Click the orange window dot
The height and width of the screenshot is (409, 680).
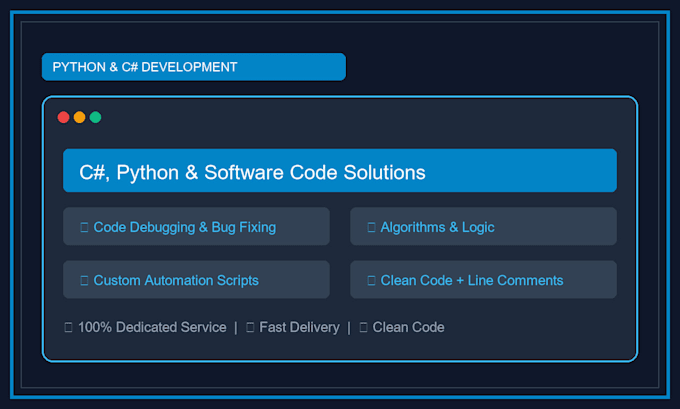[x=79, y=117]
